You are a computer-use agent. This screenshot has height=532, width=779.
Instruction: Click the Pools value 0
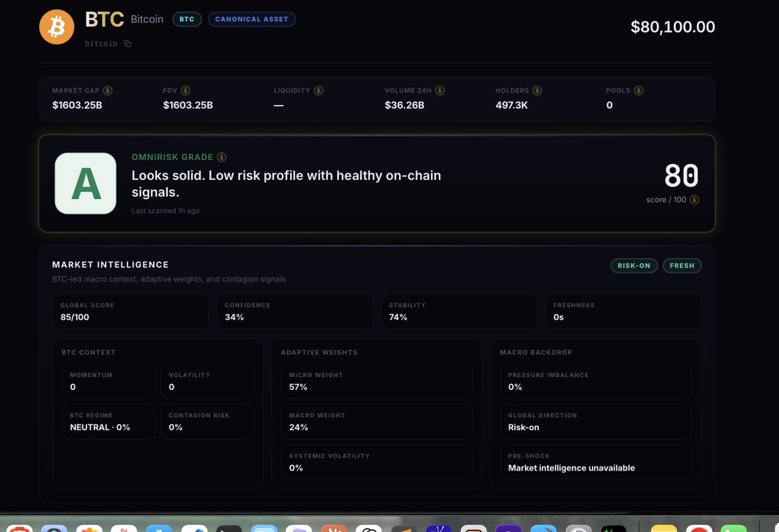tap(610, 105)
